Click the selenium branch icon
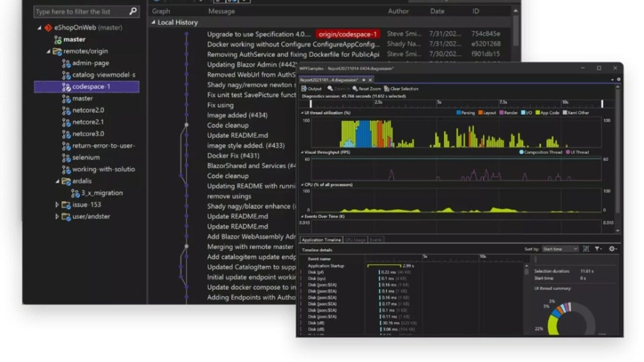This screenshot has width=644, height=362. [66, 158]
